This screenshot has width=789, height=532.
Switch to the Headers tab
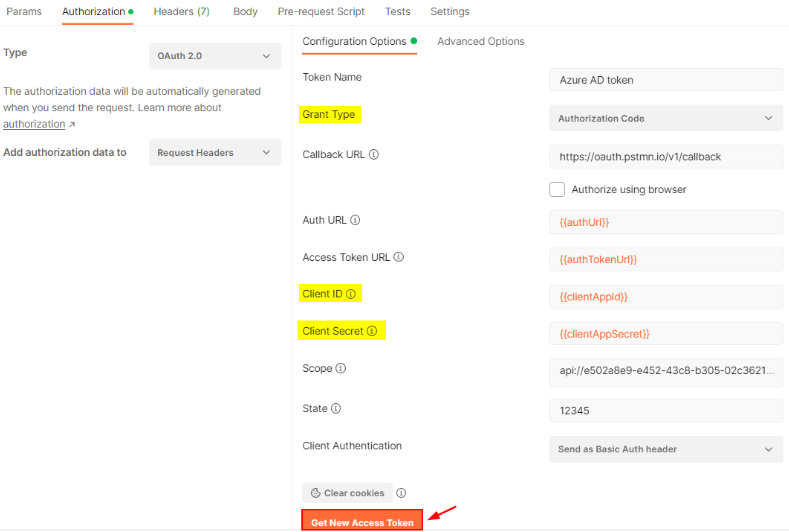coord(181,12)
